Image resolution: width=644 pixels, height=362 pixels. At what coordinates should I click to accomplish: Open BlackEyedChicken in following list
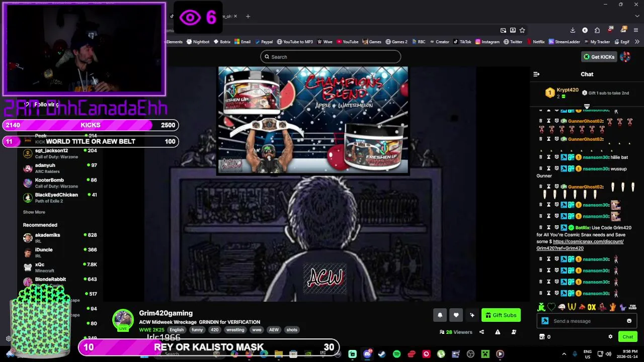pos(60,198)
